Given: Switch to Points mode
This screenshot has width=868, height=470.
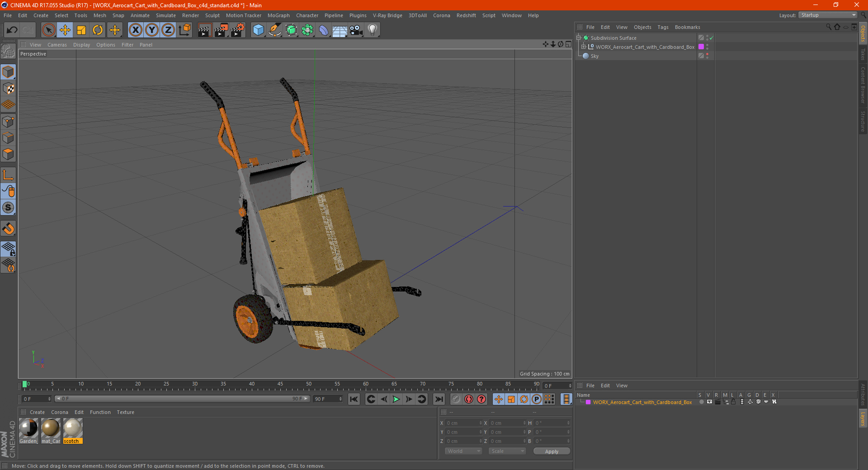Looking at the screenshot, I should 8,122.
